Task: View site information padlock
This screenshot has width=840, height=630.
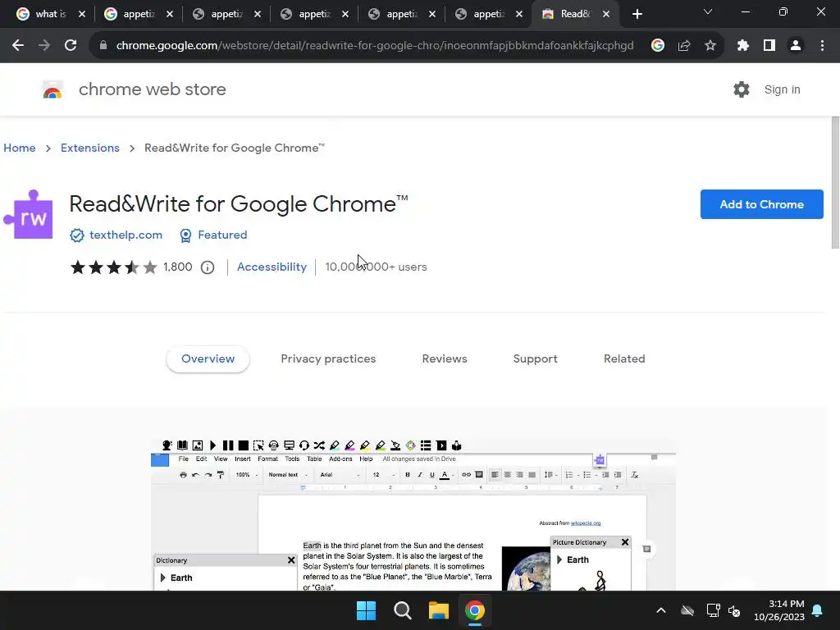Action: point(103,46)
